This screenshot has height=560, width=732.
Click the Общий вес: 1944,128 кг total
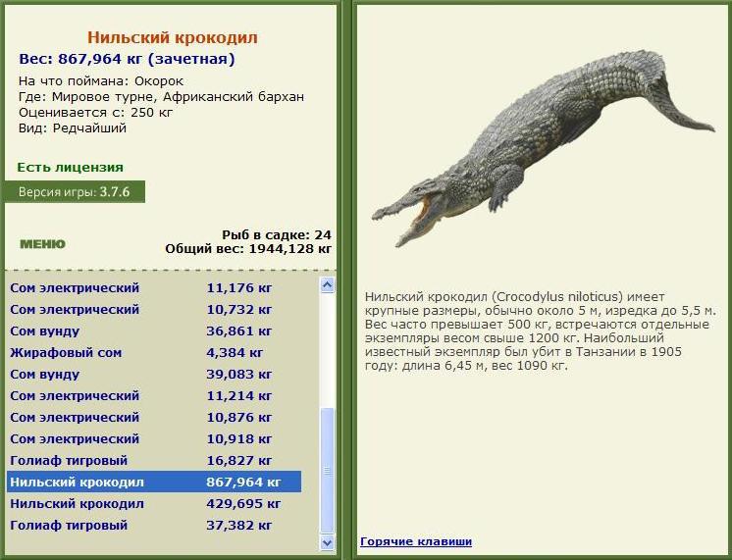pos(248,248)
